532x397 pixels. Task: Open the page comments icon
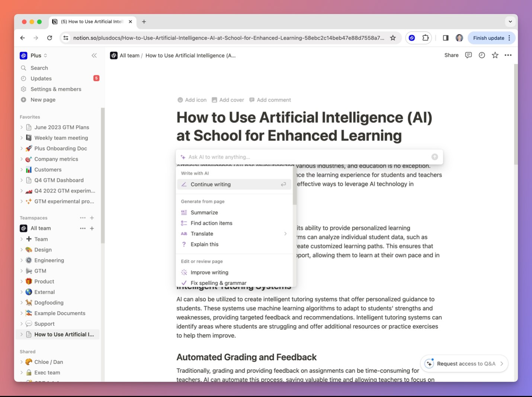tap(468, 55)
